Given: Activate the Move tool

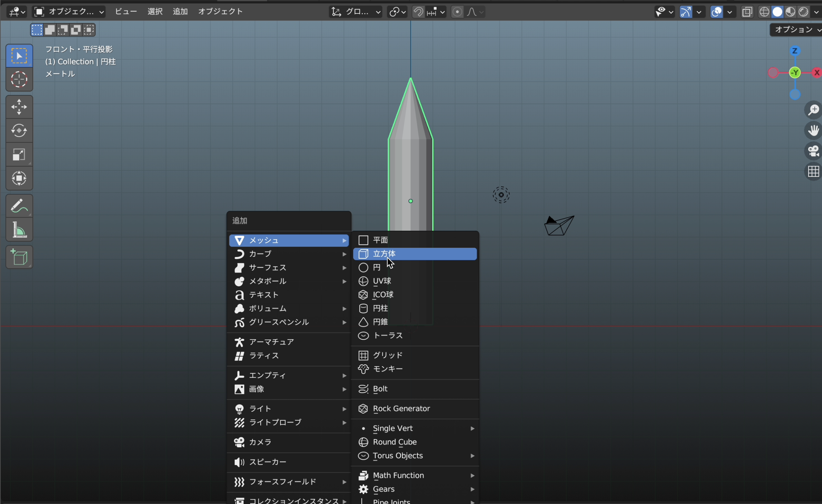Looking at the screenshot, I should [x=19, y=107].
